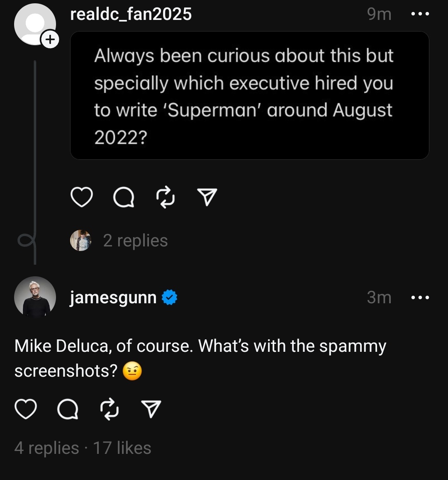View the 4 replies count
This screenshot has height=480, width=448.
click(46, 448)
